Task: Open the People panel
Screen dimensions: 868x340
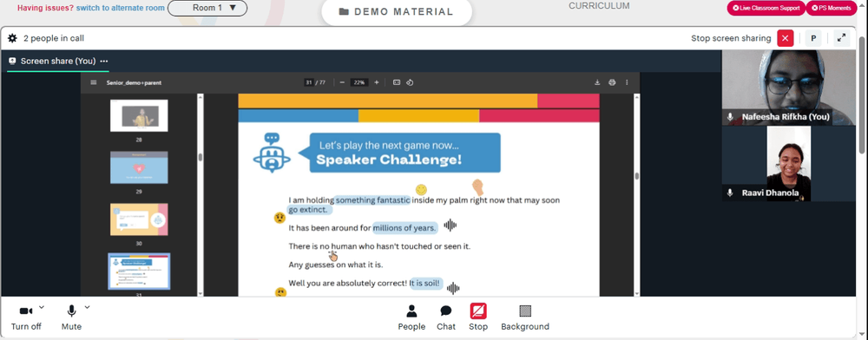Action: pos(411,317)
